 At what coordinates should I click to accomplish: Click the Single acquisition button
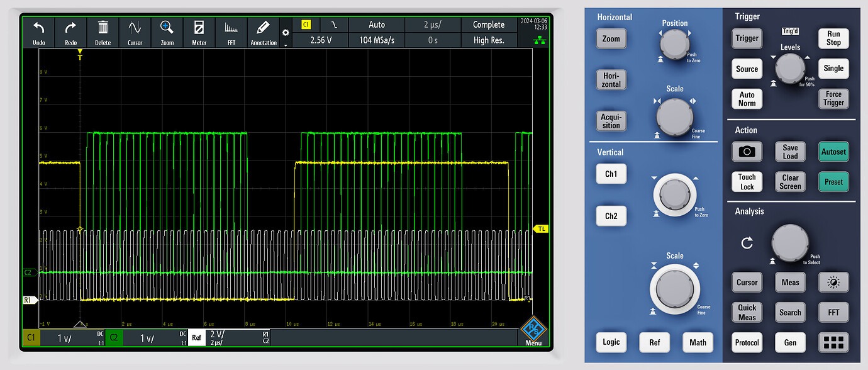click(x=833, y=69)
